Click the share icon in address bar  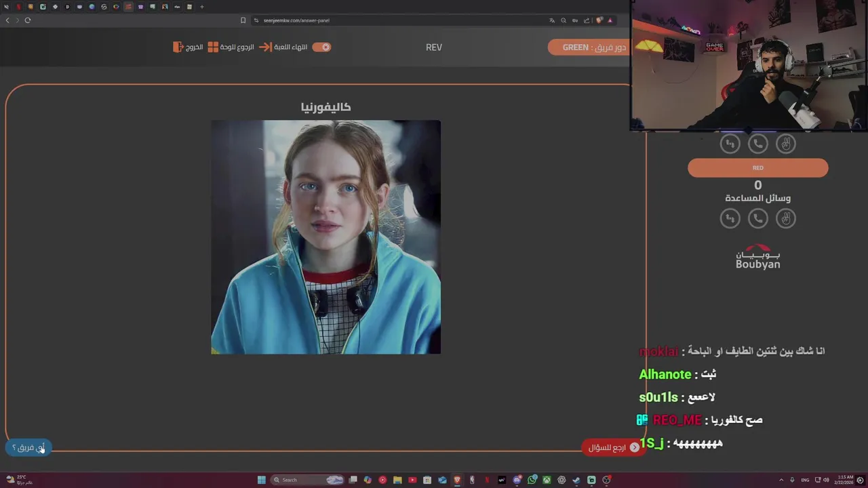click(587, 20)
